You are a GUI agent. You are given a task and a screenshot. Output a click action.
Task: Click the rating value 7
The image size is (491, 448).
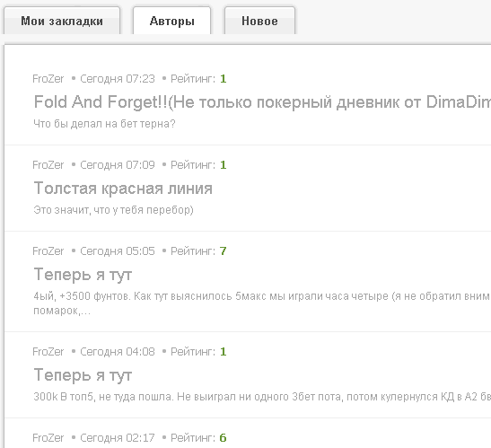223,251
